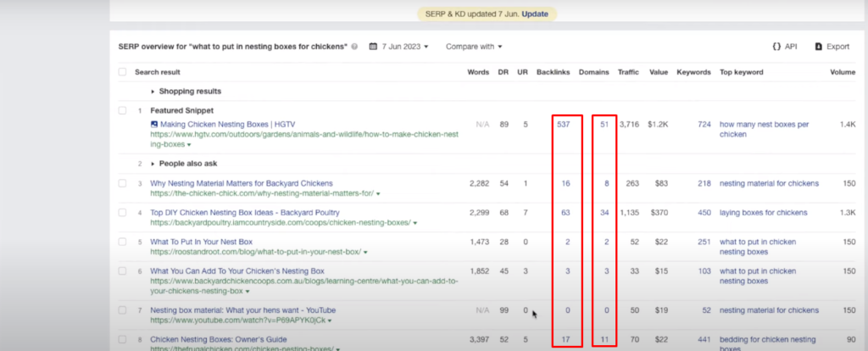Click backlinks value 63 for Backyard Poultry
Image resolution: width=868 pixels, height=351 pixels.
[x=565, y=213]
